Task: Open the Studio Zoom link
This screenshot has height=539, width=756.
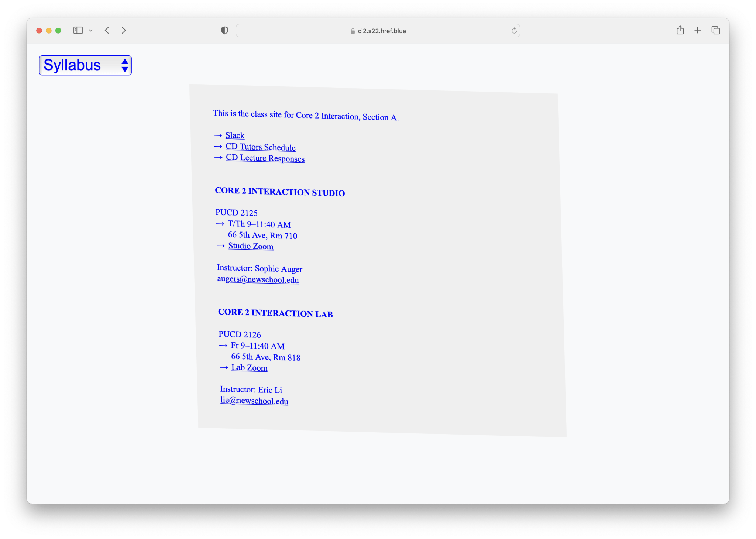Action: tap(251, 246)
